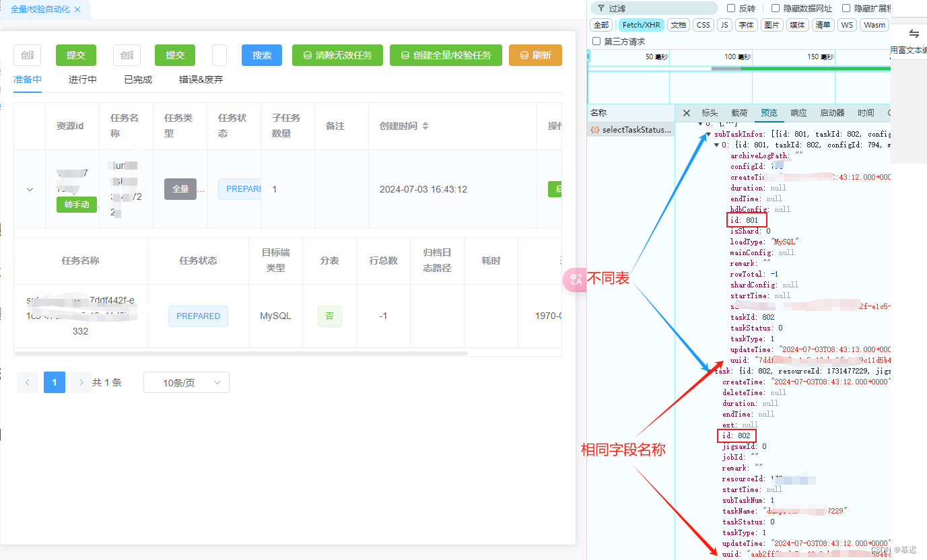The image size is (927, 560).
Task: Click the subTaskNum: 1 line
Action: click(748, 500)
